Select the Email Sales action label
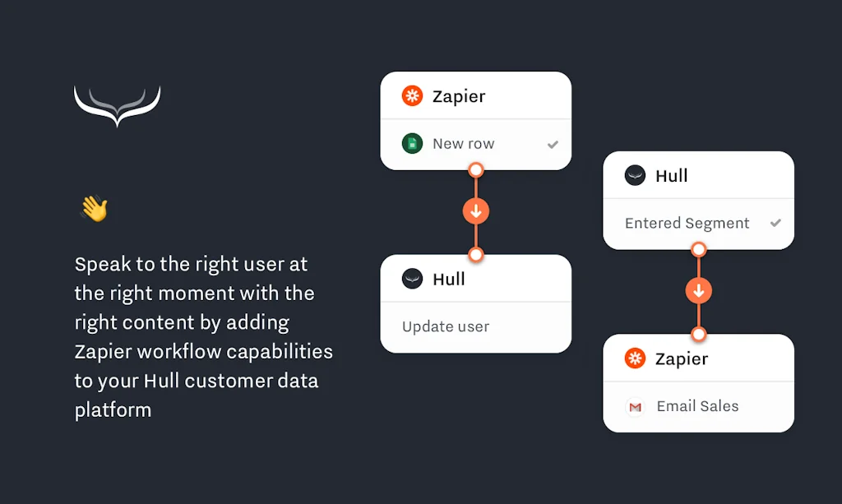 click(x=697, y=406)
